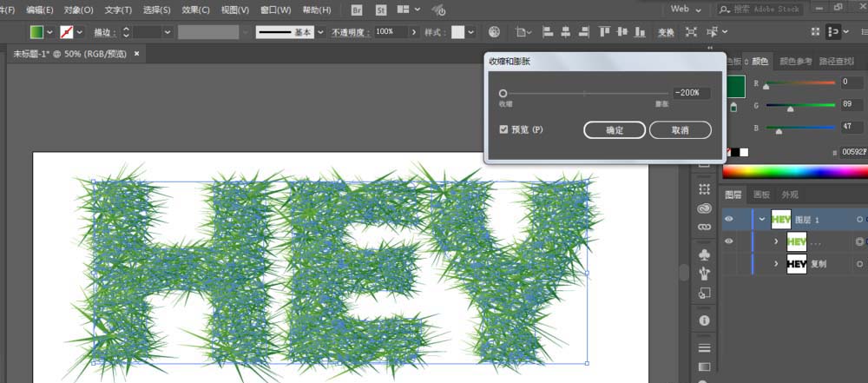Open the Graphic Styles panel icon

(704, 293)
